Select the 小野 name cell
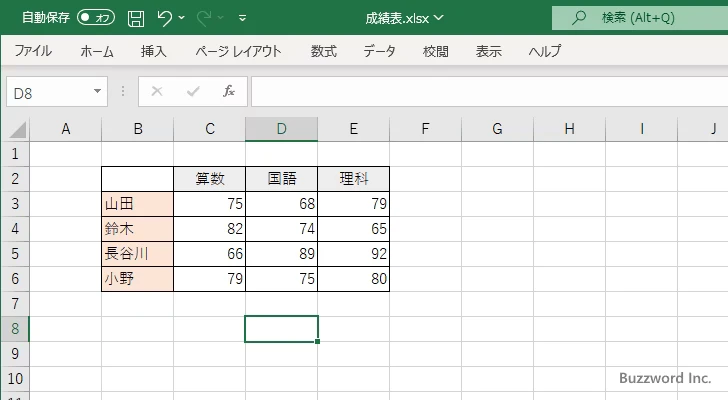Screen dimensions: 728x400 point(137,279)
